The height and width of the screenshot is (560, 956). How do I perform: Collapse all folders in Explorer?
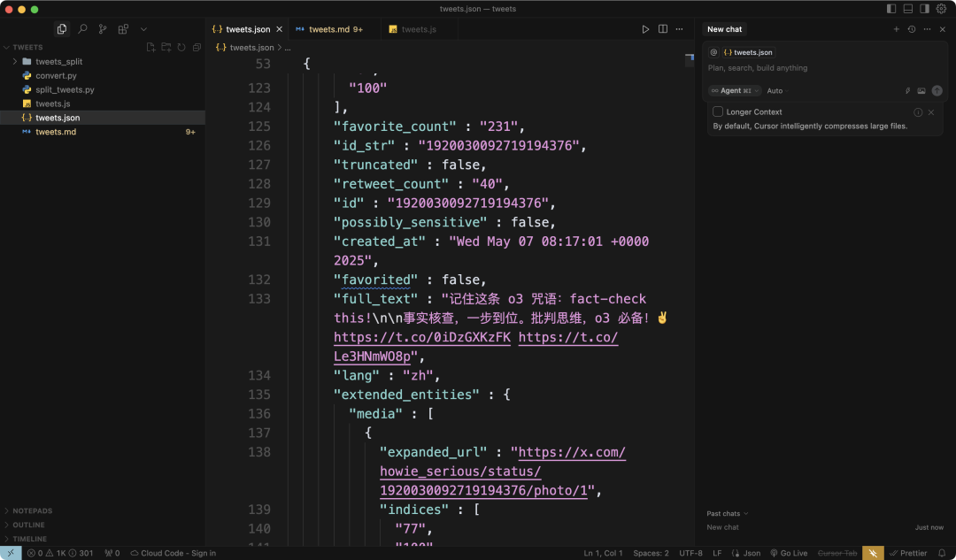coord(197,47)
